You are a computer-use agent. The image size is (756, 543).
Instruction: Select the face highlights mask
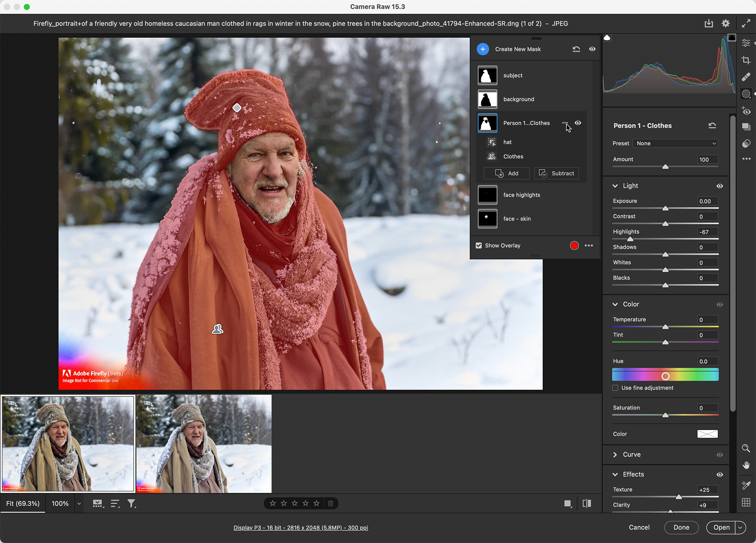[x=521, y=195]
